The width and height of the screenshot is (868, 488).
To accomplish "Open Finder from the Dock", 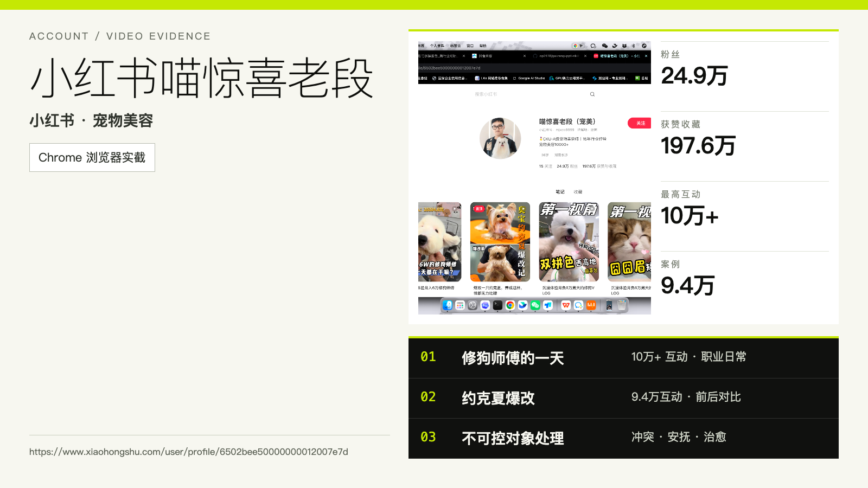I will (x=448, y=305).
